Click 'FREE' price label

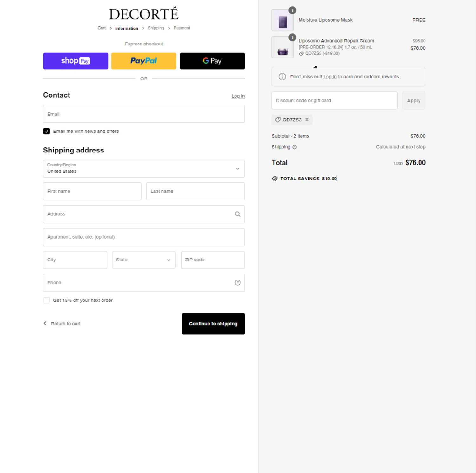coord(419,20)
